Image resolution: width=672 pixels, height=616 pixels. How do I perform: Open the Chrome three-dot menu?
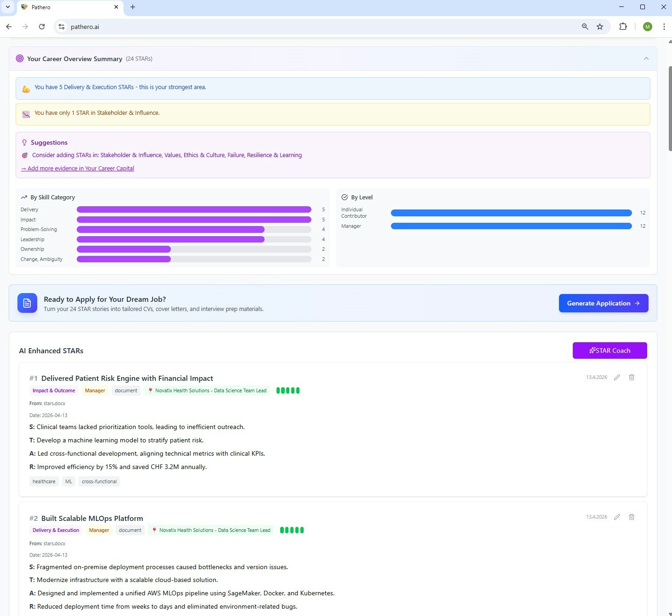coord(664,27)
